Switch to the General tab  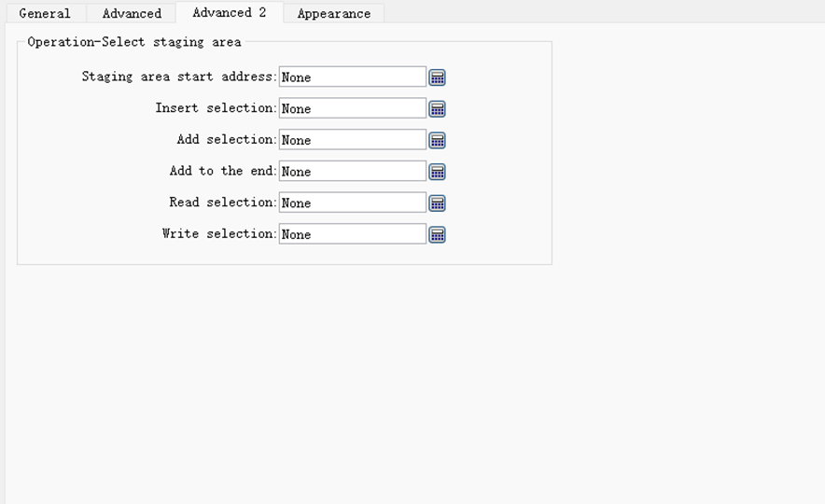(x=45, y=13)
